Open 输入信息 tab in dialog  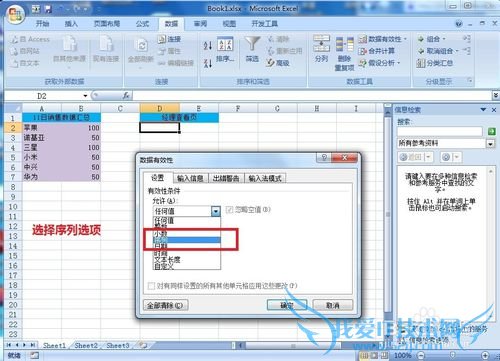[x=190, y=178]
